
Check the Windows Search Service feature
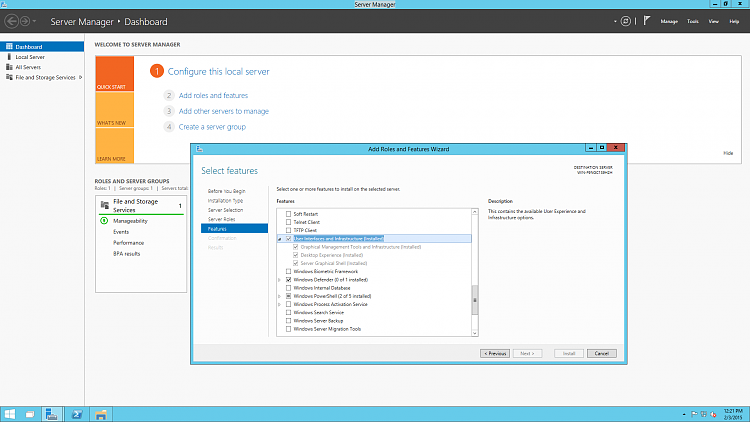(x=288, y=312)
